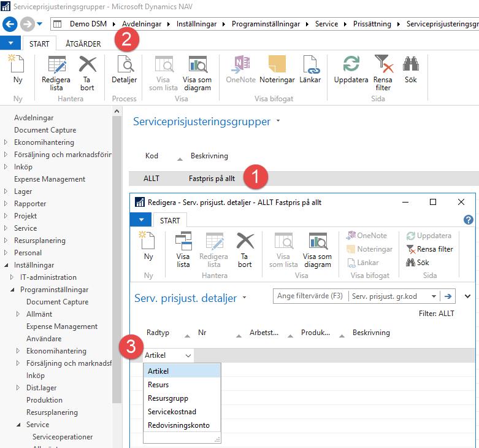Open help icon in detaljer window
Image resolution: width=479 pixels, height=448 pixels.
pos(468,220)
